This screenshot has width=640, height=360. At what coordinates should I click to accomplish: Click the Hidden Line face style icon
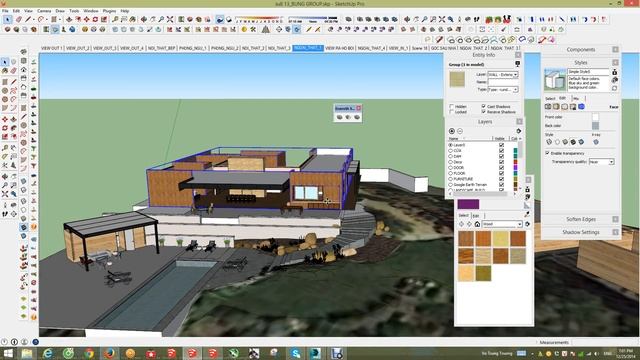click(557, 142)
